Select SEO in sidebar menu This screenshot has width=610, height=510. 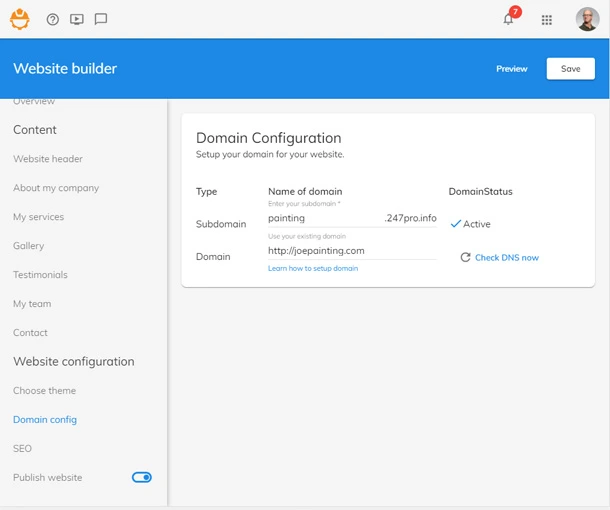point(23,449)
